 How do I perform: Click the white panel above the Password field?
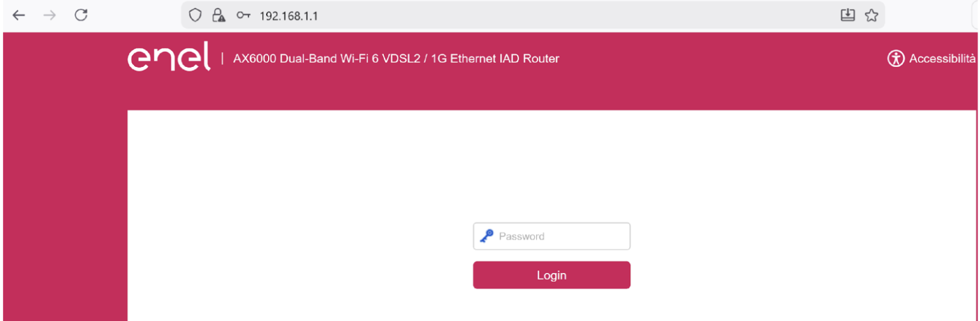tap(551, 164)
